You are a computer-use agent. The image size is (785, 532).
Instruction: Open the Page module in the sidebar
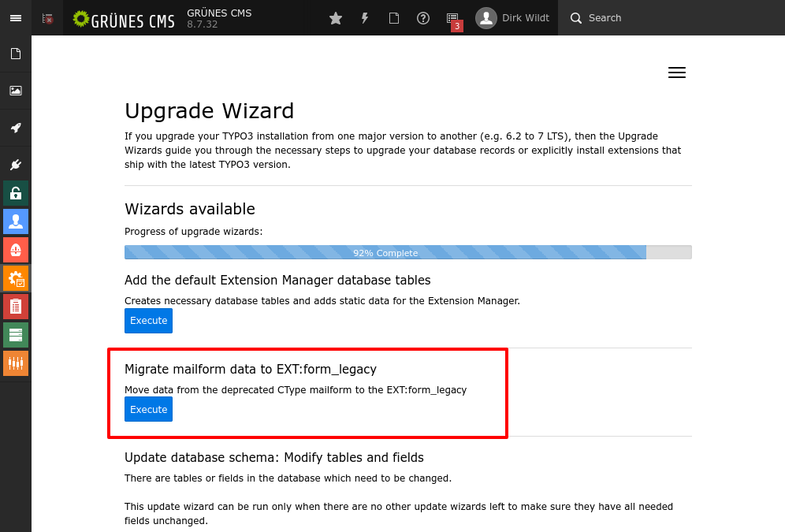click(16, 54)
